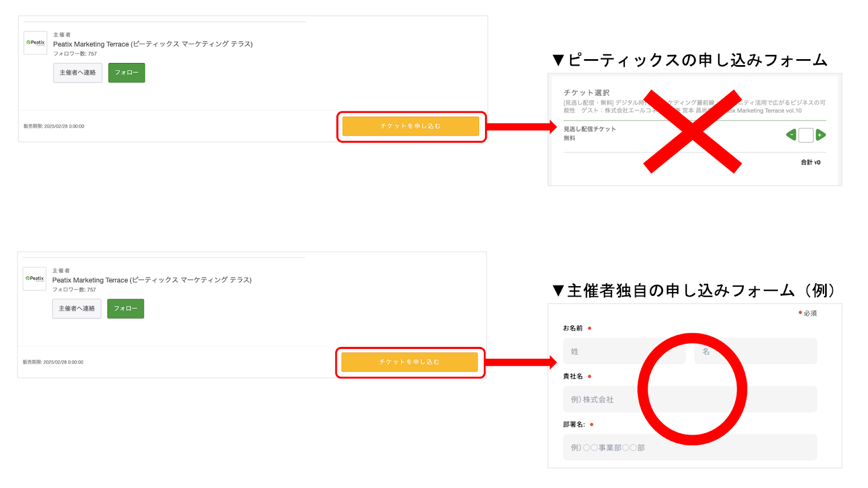Focus the 名 first-name field
This screenshot has height=488, width=868.
click(756, 351)
